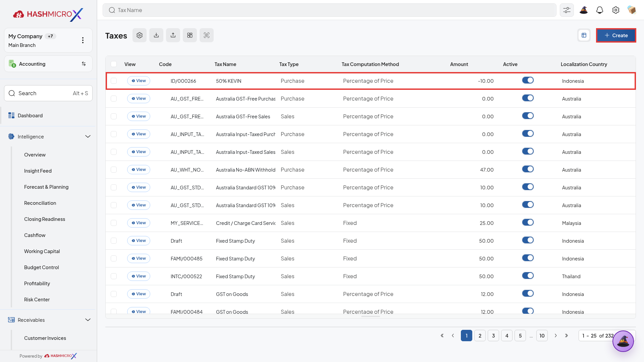This screenshot has width=644, height=362.
Task: Click the Create button
Action: pyautogui.click(x=616, y=35)
